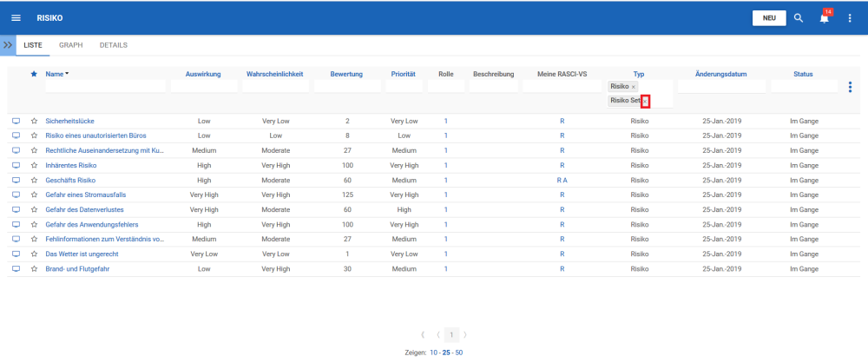Star the Brand- und Flutgefahr row
The width and height of the screenshot is (868, 363).
point(34,269)
